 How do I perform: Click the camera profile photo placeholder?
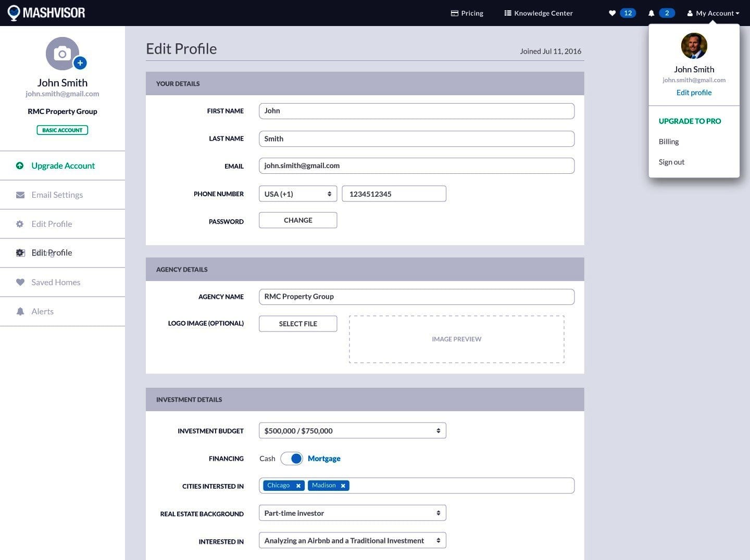[61, 53]
